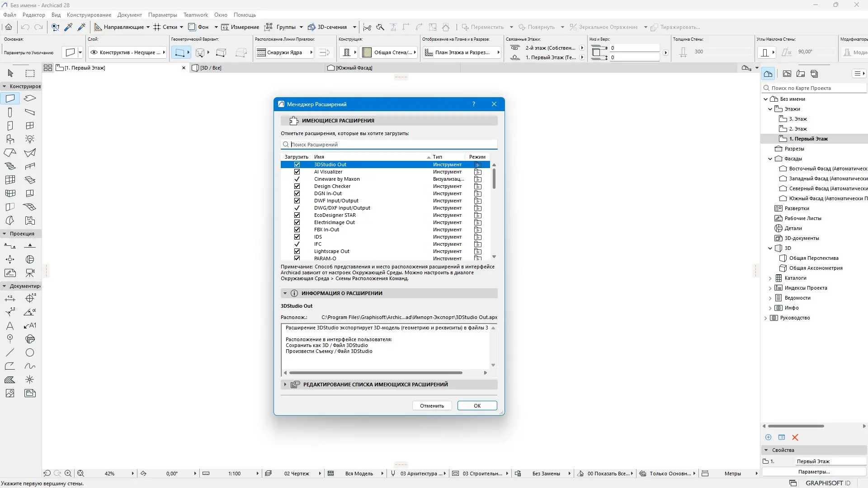Switch to the Южный Фасад tab
This screenshot has width=868, height=488.
click(x=354, y=68)
